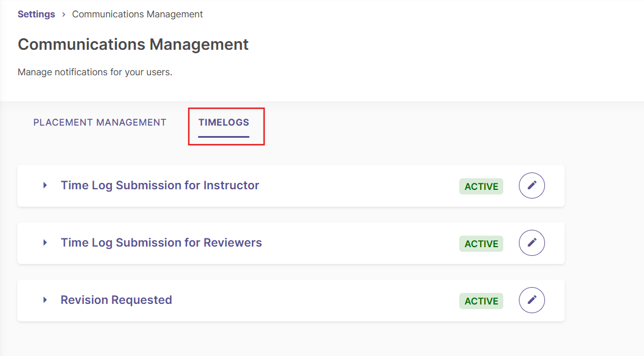Click the Communications Management page heading

point(133,44)
